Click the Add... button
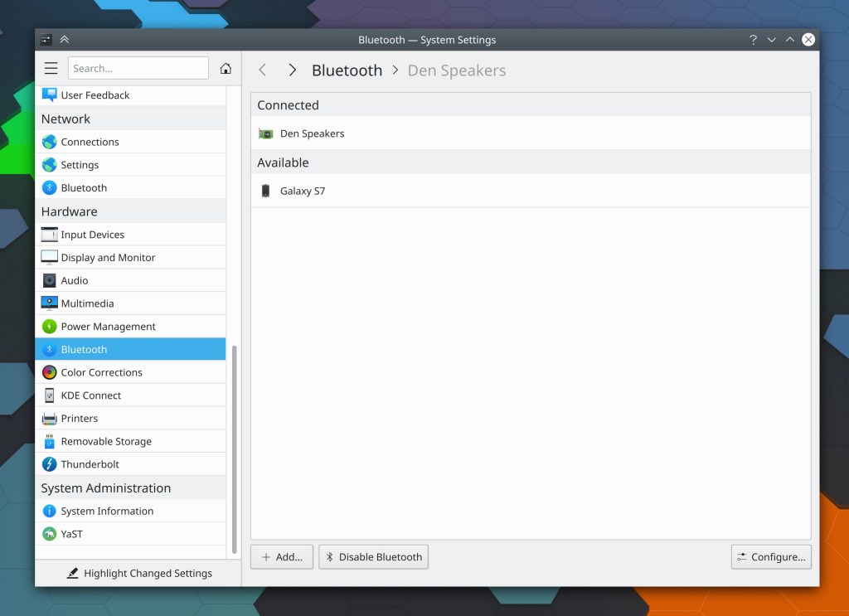Viewport: 849px width, 616px height. tap(282, 557)
